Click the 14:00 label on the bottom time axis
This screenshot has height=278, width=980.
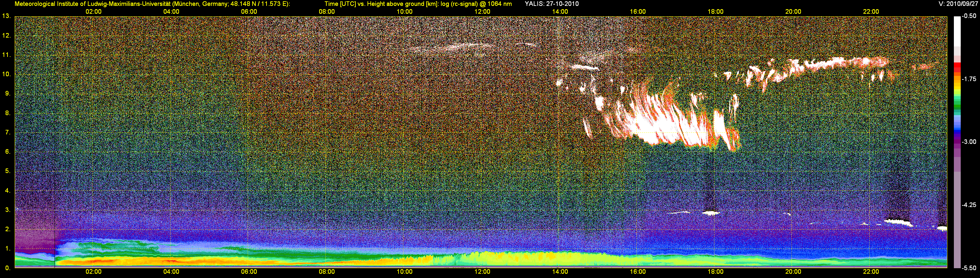[x=560, y=271]
